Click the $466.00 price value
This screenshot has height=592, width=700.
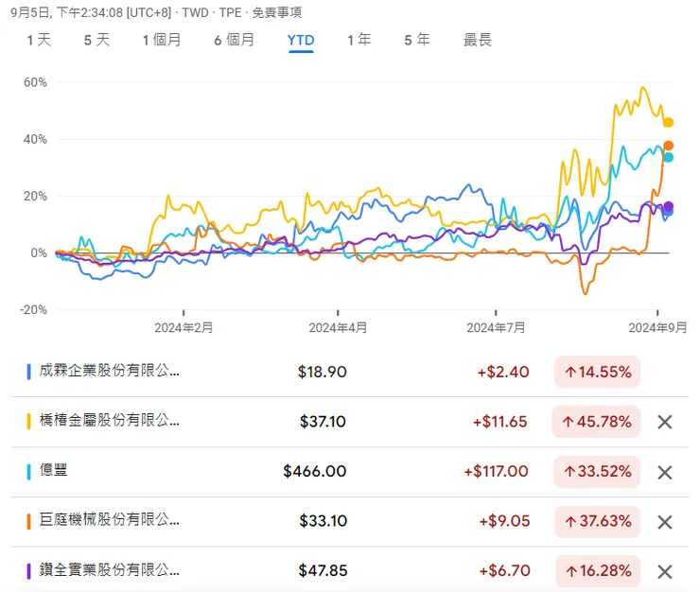coord(315,472)
